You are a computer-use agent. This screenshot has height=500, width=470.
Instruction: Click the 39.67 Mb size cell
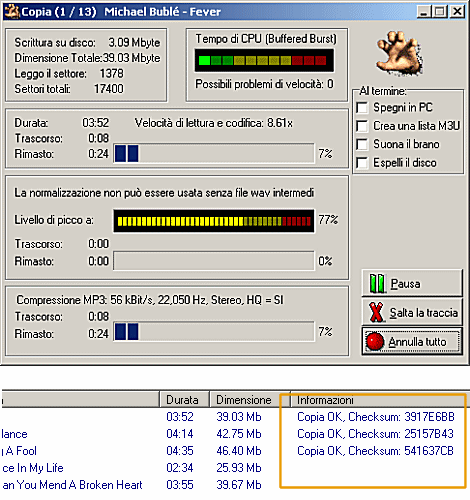(239, 485)
